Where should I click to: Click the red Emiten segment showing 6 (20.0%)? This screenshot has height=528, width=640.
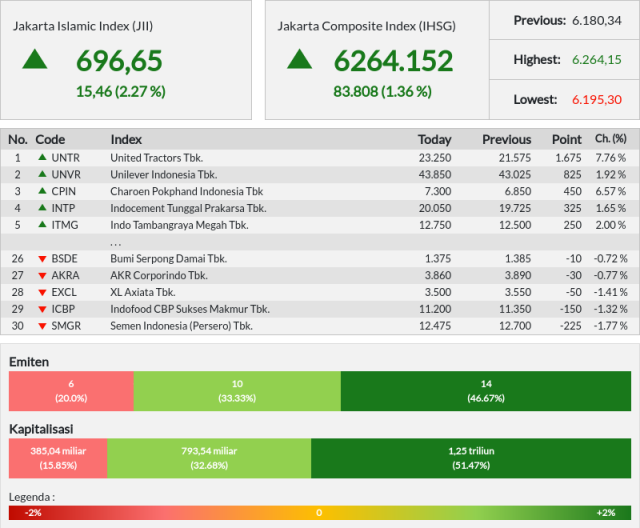(71, 391)
